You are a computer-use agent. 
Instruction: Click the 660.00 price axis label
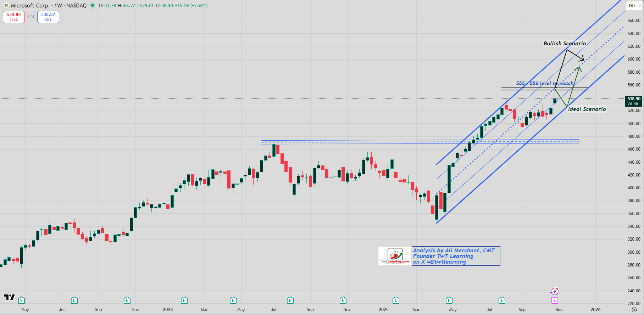point(634,21)
